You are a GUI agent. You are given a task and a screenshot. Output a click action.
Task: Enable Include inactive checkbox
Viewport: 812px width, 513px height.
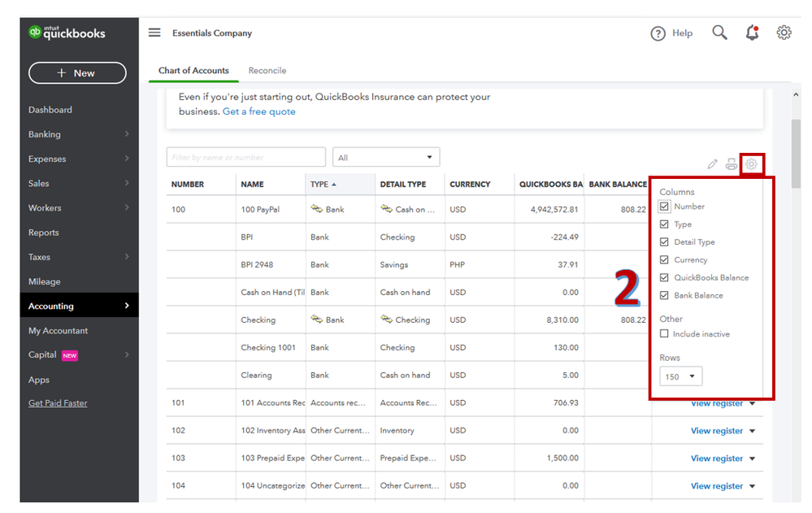664,333
